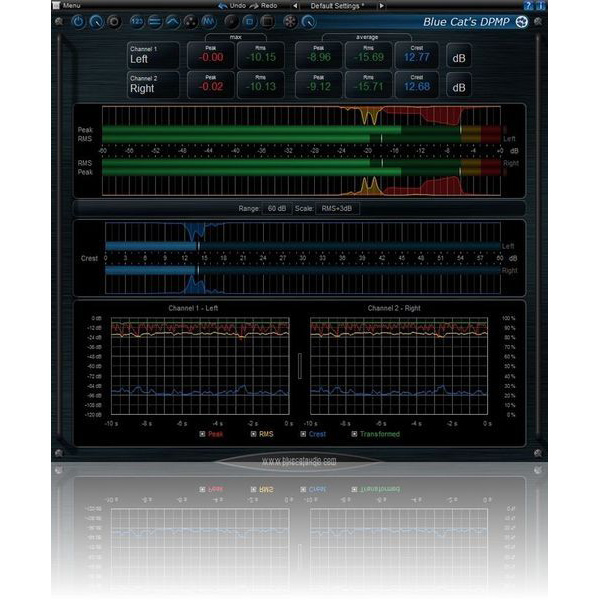The width and height of the screenshot is (600, 600).
Task: Toggle the Peak curve checkbox
Action: 202,434
